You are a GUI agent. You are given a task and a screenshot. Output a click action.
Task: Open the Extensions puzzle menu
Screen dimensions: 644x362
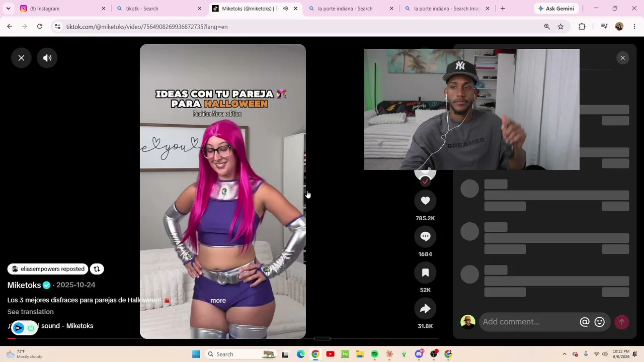click(582, 27)
